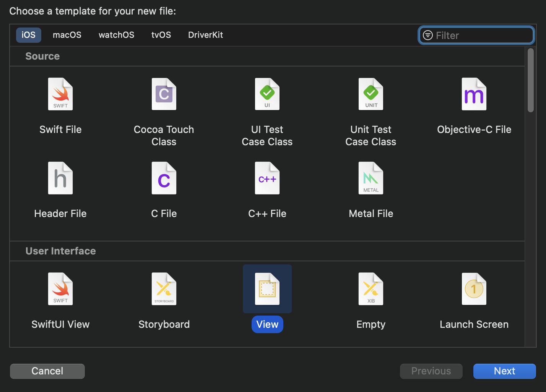Click the "Launch Screen" label
Image resolution: width=546 pixels, height=392 pixels.
click(474, 324)
